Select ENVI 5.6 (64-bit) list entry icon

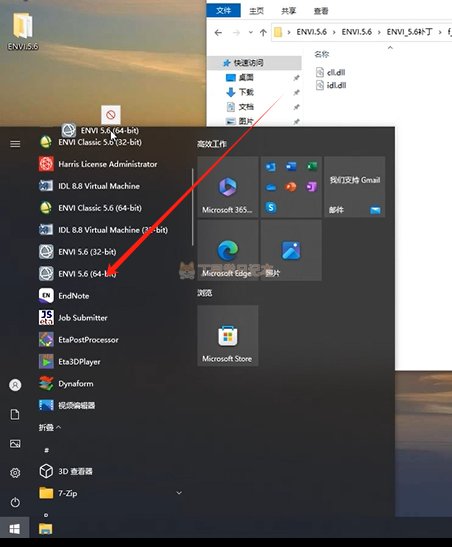coord(46,274)
